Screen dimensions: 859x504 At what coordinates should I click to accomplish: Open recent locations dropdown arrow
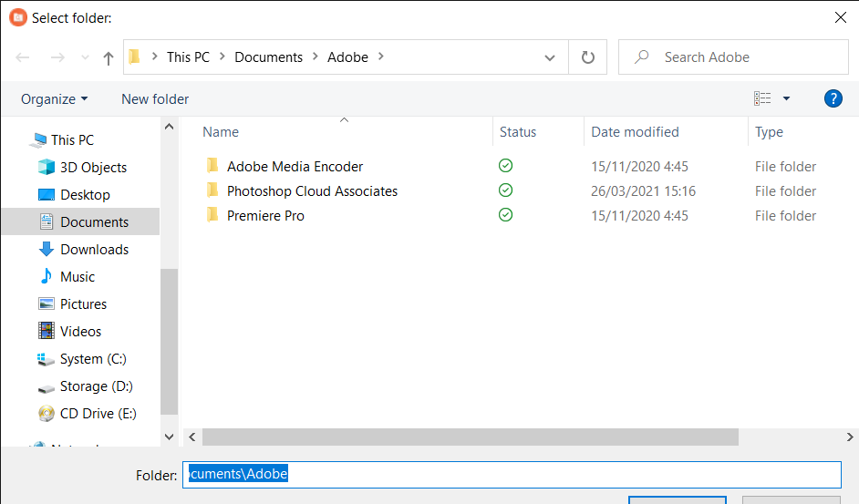point(85,57)
